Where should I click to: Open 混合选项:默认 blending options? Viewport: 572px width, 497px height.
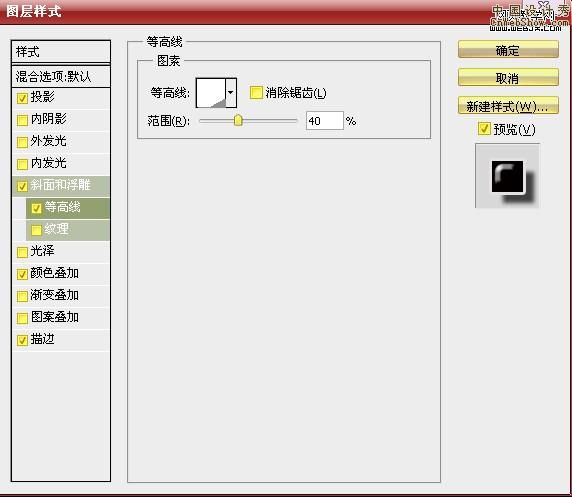(x=61, y=77)
